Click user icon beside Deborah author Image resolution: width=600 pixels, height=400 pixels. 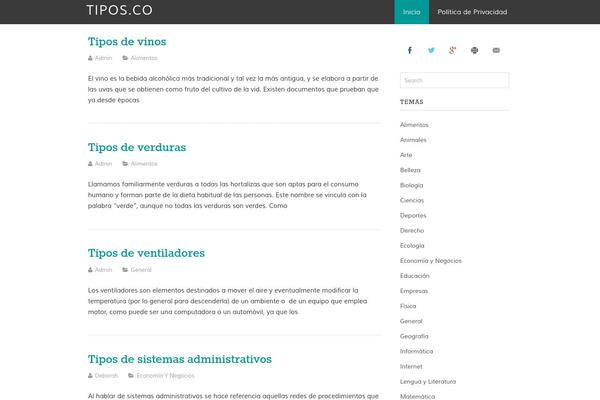coord(90,376)
